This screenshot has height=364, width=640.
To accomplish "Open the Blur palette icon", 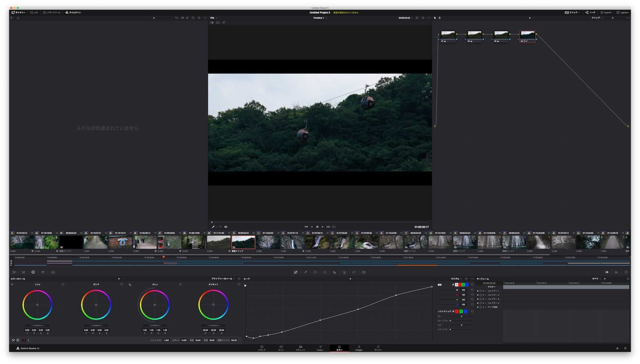I will click(334, 272).
